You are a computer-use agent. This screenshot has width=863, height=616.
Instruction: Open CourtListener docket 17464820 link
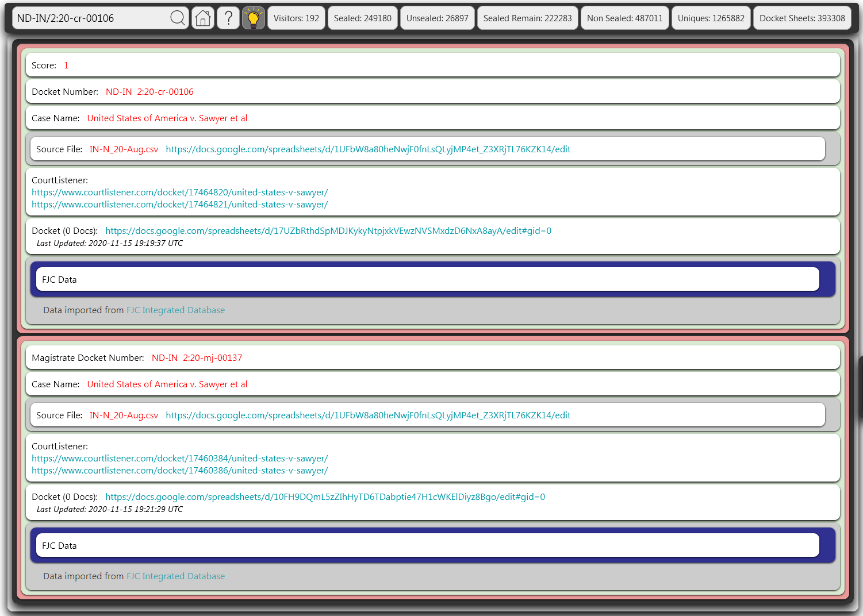coord(179,192)
